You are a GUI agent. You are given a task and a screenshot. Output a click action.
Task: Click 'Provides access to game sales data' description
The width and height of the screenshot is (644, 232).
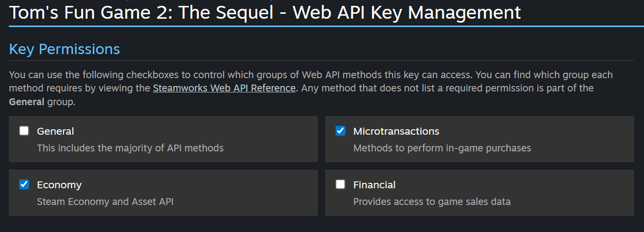[431, 202]
